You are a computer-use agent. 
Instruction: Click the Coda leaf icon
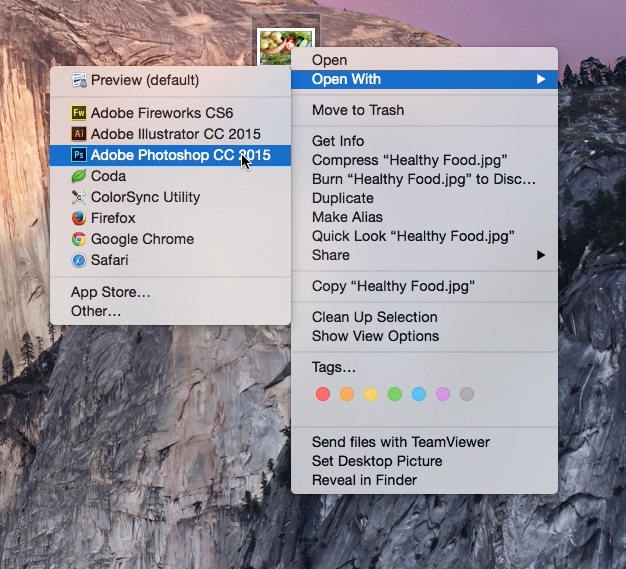coord(79,176)
